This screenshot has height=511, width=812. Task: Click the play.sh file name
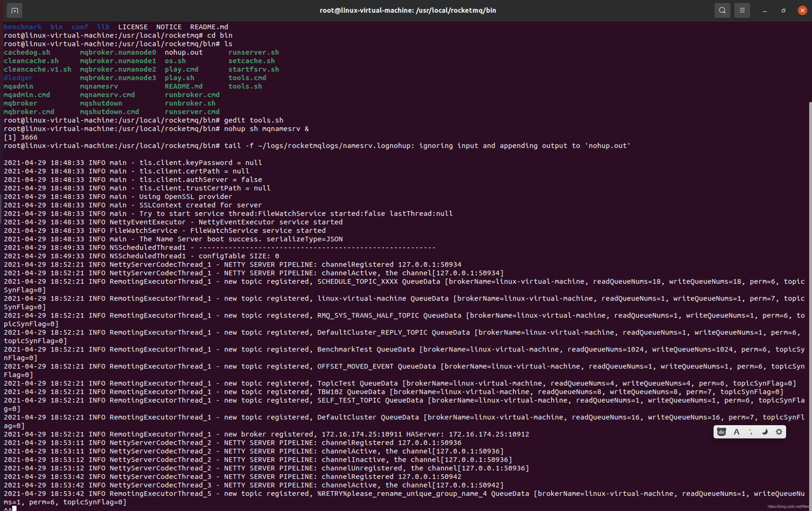[x=179, y=78]
